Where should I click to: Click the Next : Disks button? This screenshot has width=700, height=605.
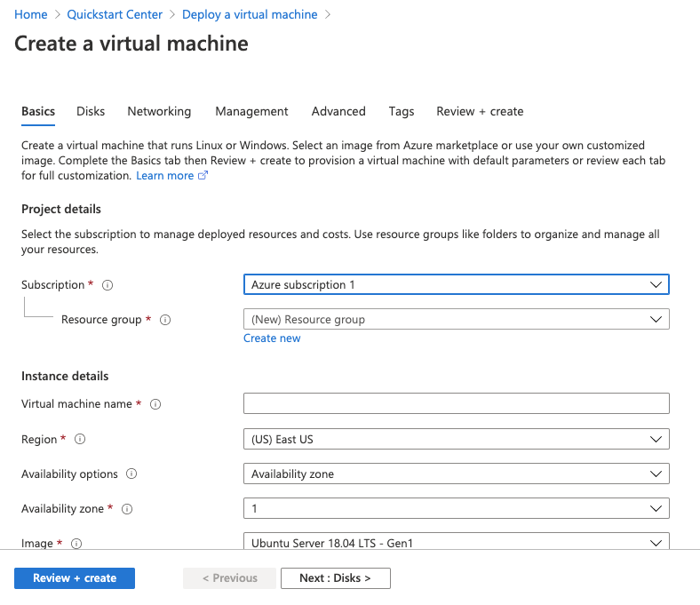(335, 577)
